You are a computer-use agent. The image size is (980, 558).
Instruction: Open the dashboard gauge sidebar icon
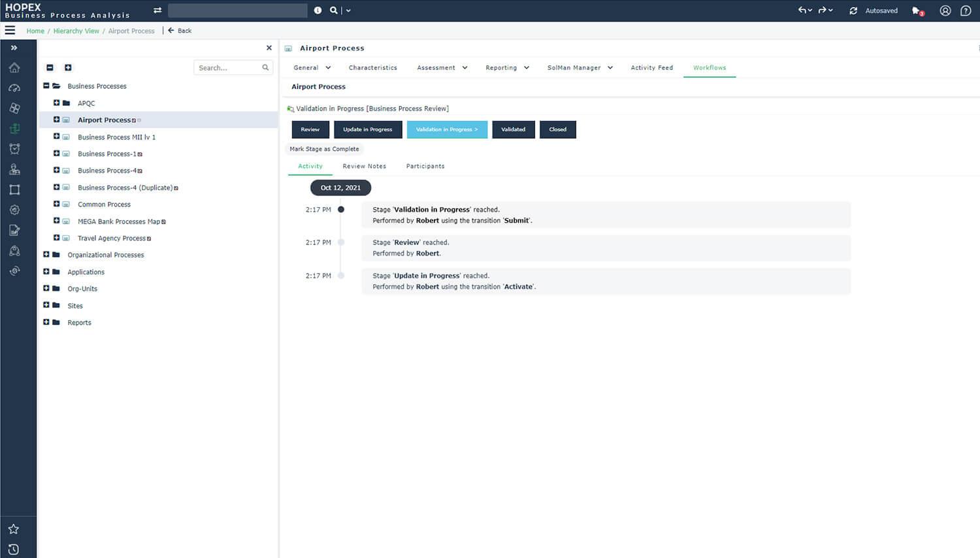(x=14, y=88)
